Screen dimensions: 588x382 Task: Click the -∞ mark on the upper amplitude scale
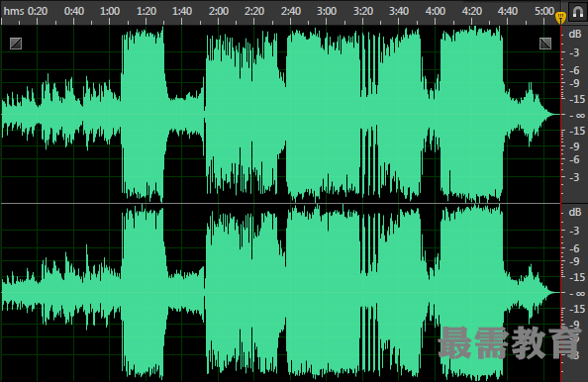coord(577,116)
